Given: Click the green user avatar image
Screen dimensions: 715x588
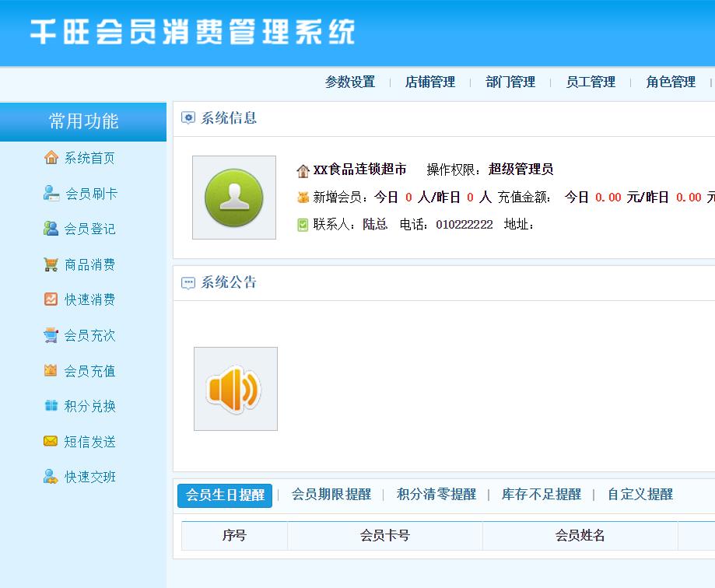Looking at the screenshot, I should pyautogui.click(x=234, y=198).
